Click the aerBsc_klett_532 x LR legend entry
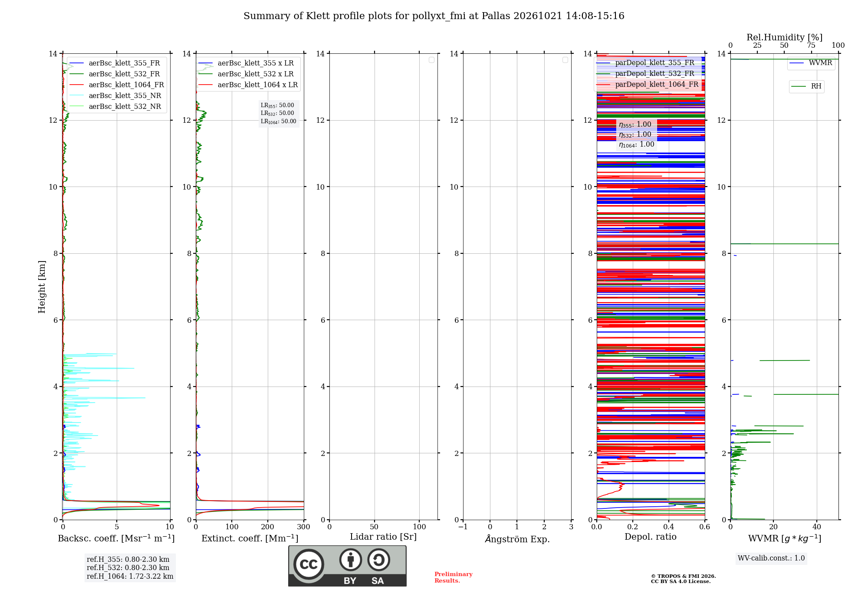This screenshot has height=590, width=868. [x=246, y=74]
